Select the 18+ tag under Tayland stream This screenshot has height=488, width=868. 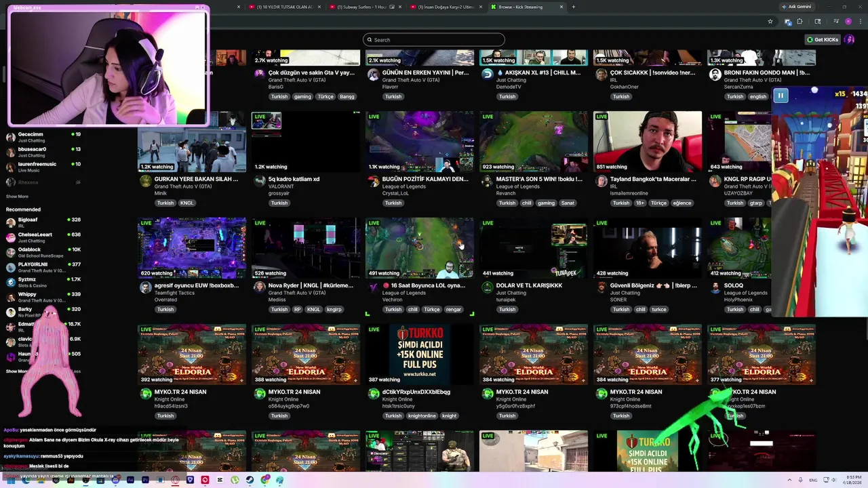[640, 203]
